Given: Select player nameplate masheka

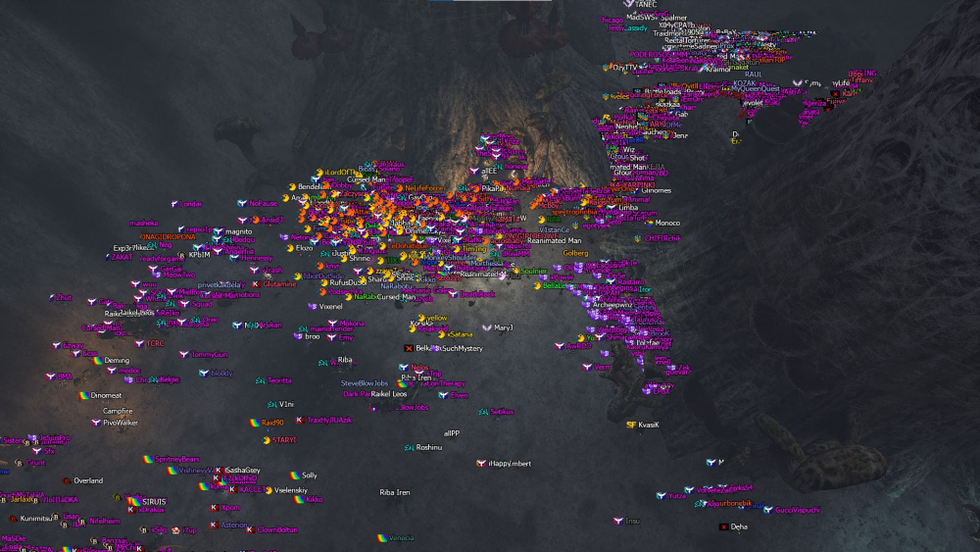Looking at the screenshot, I should (144, 224).
